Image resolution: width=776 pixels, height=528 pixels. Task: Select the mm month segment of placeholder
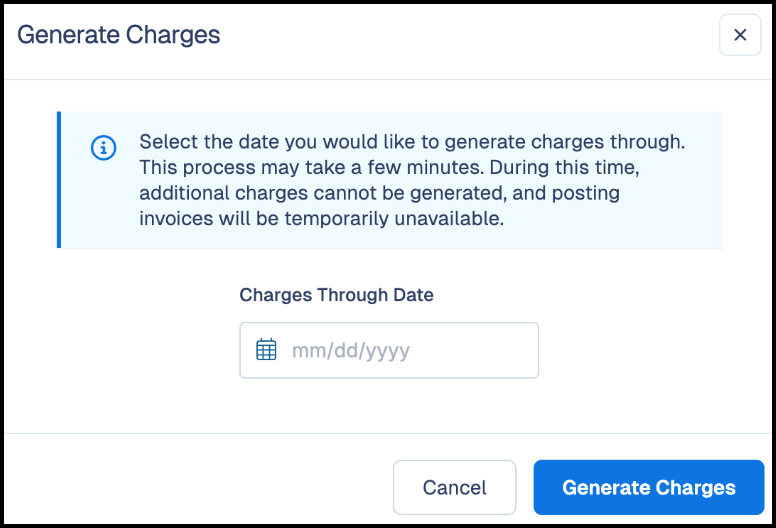tap(305, 351)
